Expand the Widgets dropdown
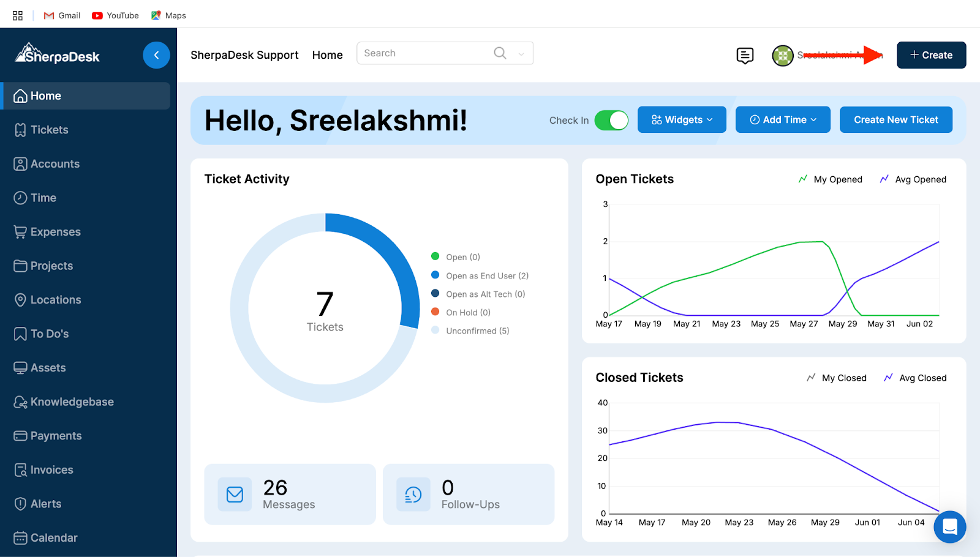Screen dimensions: 980x557 point(682,120)
